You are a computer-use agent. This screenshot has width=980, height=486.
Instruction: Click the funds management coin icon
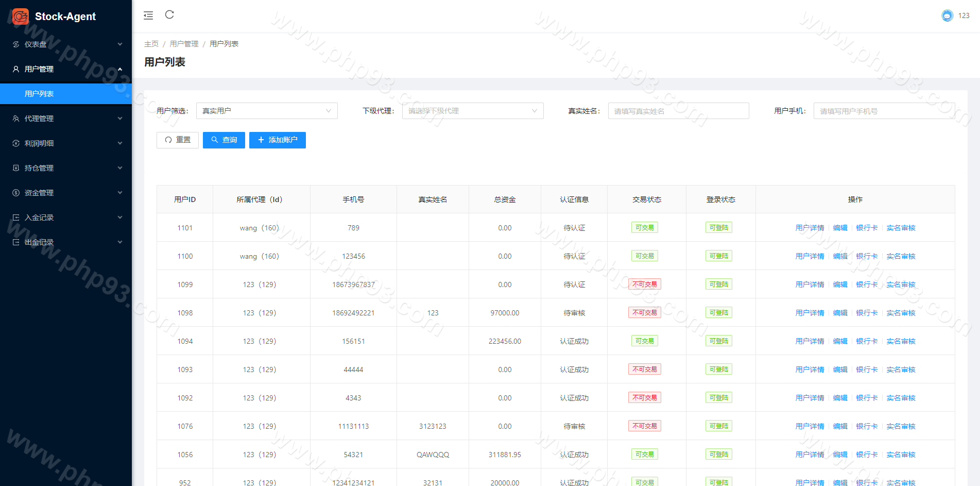point(16,193)
